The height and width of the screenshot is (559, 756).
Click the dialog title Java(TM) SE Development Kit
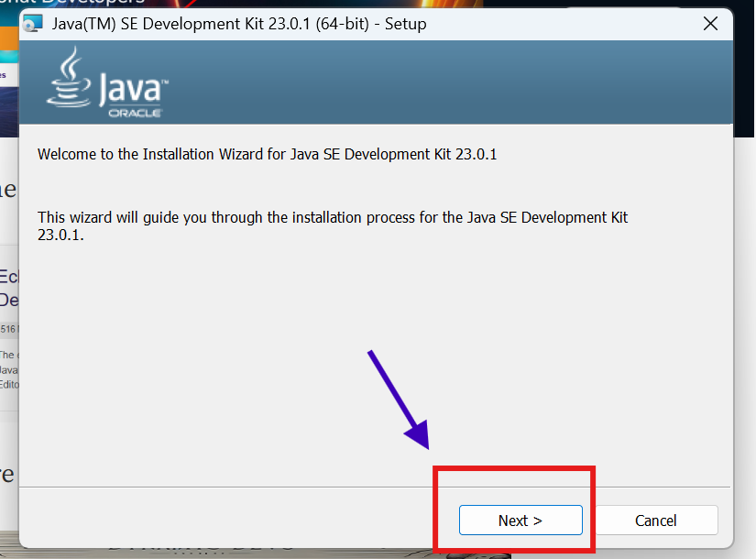coord(239,24)
